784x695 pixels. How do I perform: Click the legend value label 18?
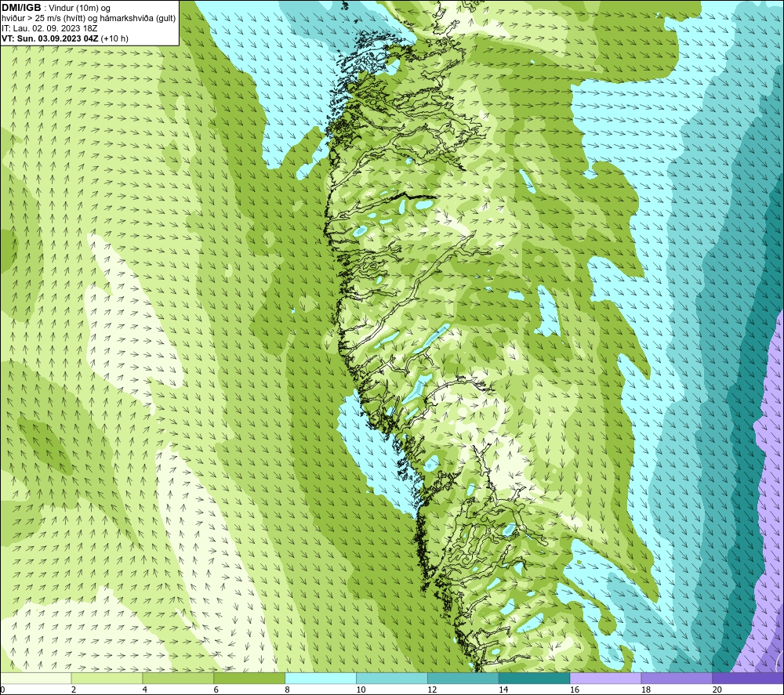(x=646, y=690)
